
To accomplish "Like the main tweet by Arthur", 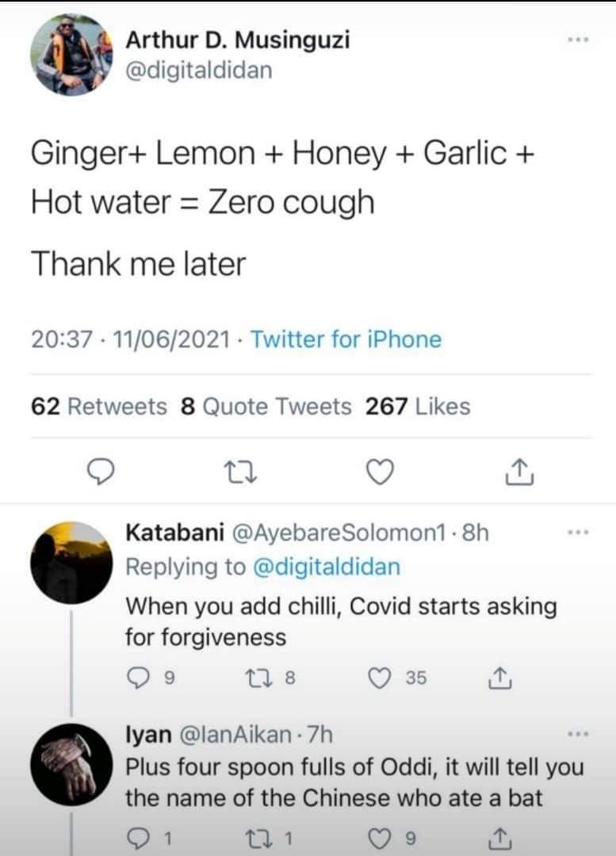I will pyautogui.click(x=380, y=472).
